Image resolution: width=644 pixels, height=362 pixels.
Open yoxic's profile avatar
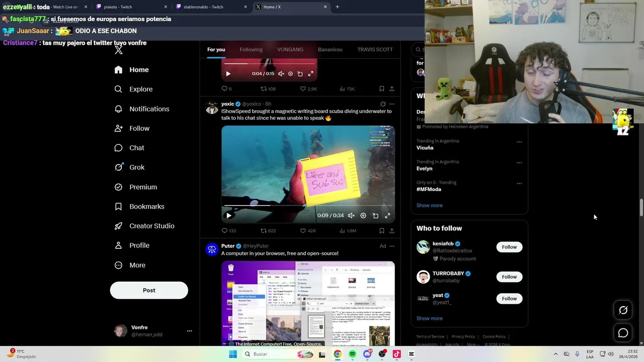pyautogui.click(x=212, y=107)
